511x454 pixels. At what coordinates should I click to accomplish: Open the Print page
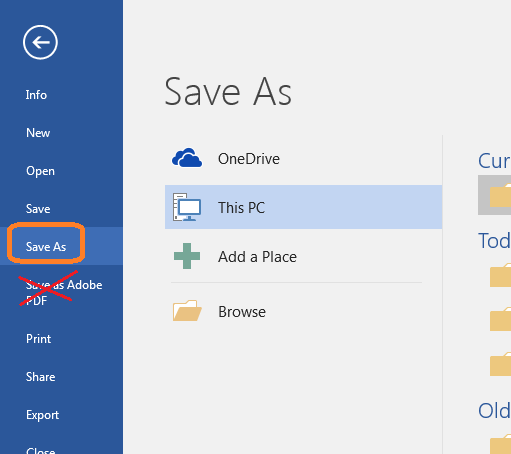39,339
